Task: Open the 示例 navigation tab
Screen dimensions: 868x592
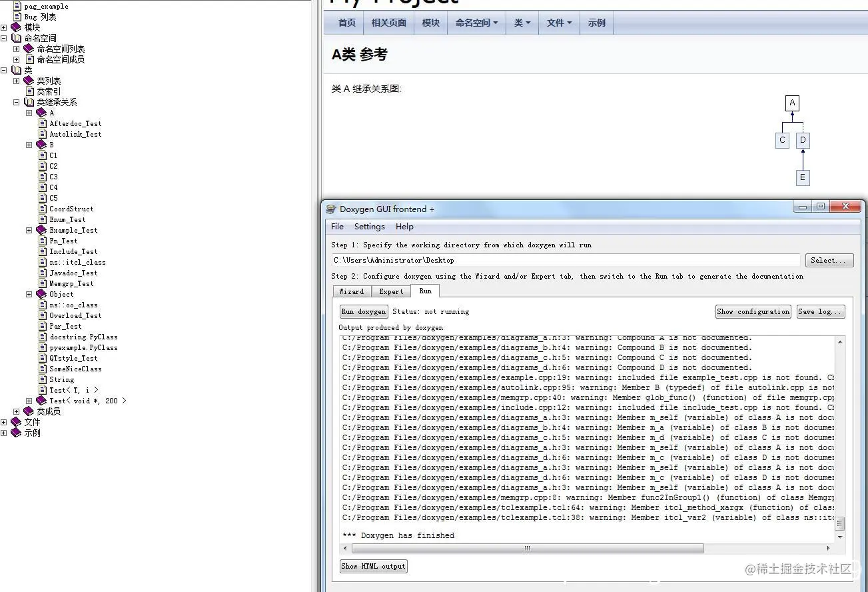Action: pos(597,23)
